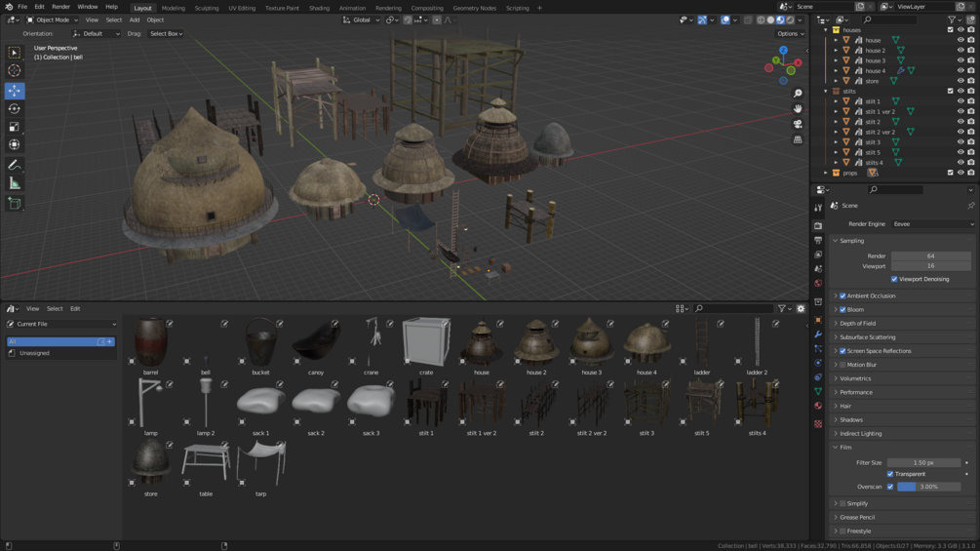The width and height of the screenshot is (980, 551).
Task: Open the Render menu
Action: click(60, 7)
